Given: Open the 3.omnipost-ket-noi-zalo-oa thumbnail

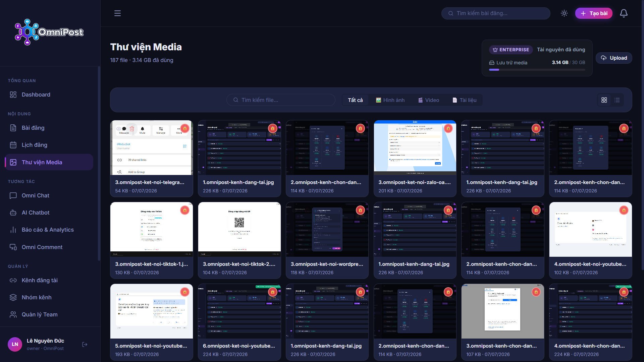Looking at the screenshot, I should (x=415, y=148).
